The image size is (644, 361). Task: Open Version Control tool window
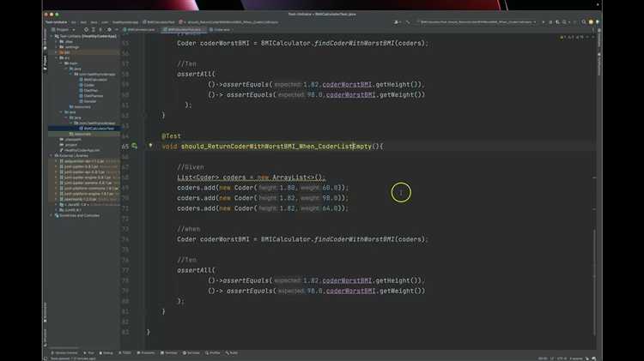point(64,352)
